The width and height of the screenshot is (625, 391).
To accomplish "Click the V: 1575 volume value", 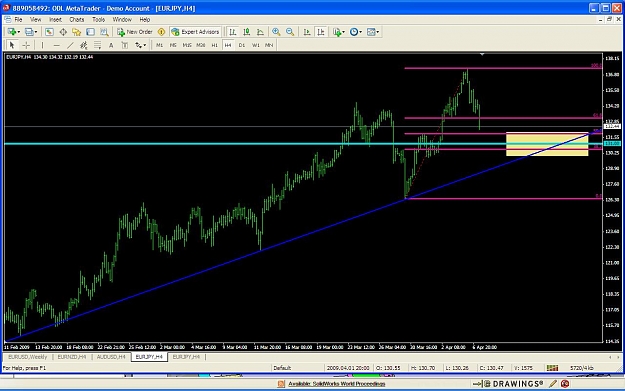I will [x=523, y=368].
